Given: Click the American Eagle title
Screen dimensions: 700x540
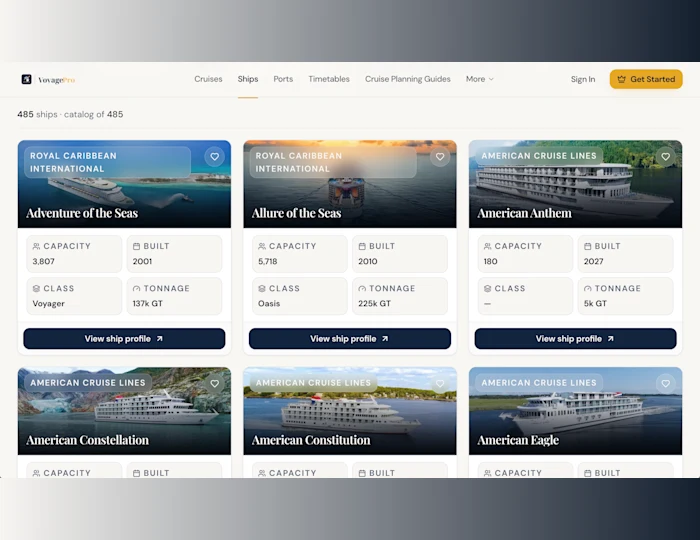Looking at the screenshot, I should 518,440.
